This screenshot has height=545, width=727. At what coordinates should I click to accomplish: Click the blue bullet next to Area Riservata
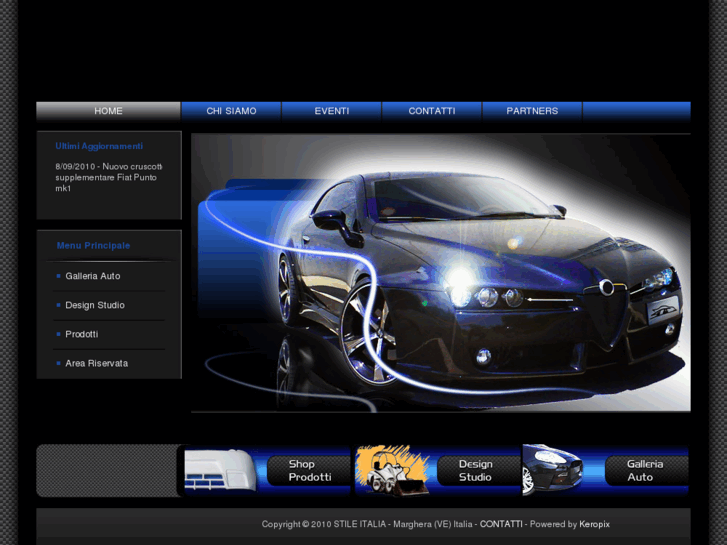(58, 363)
